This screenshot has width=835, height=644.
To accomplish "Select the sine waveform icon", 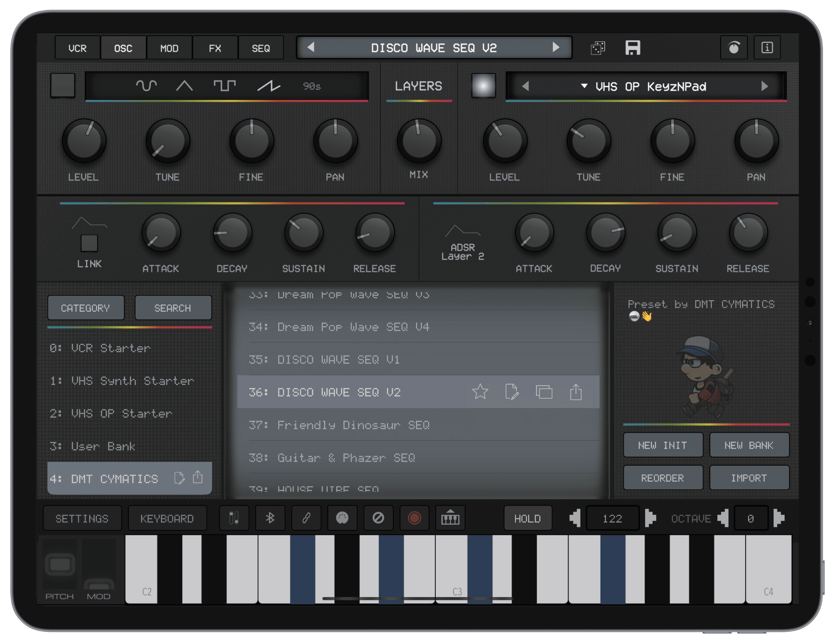I will (147, 86).
